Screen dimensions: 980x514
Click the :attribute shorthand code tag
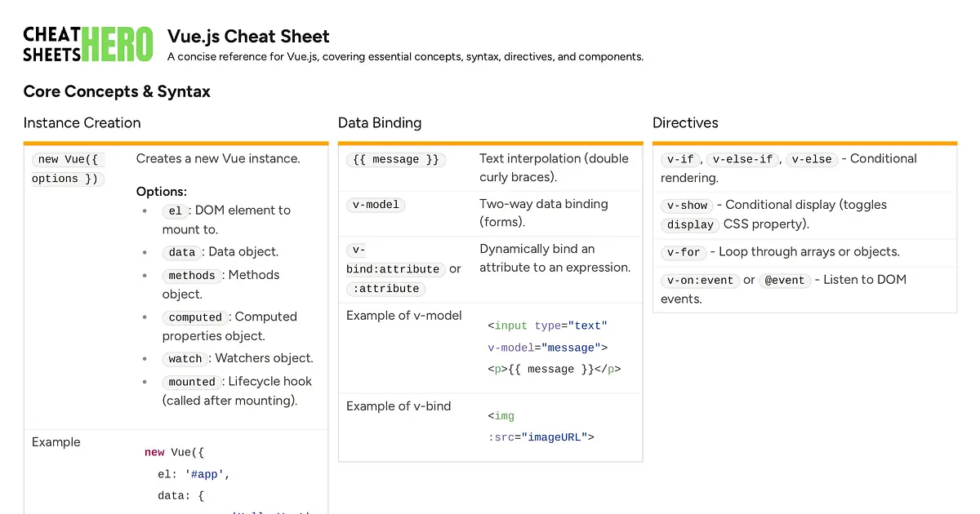pyautogui.click(x=385, y=289)
